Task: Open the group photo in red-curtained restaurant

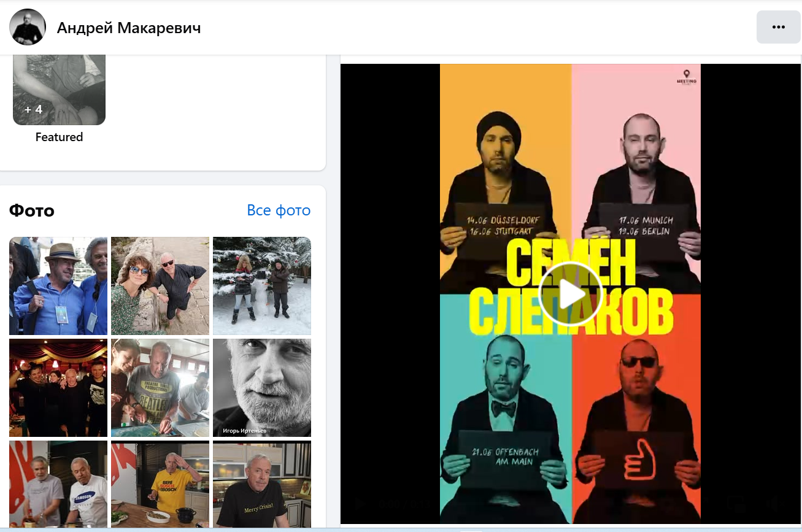Action: click(x=58, y=388)
